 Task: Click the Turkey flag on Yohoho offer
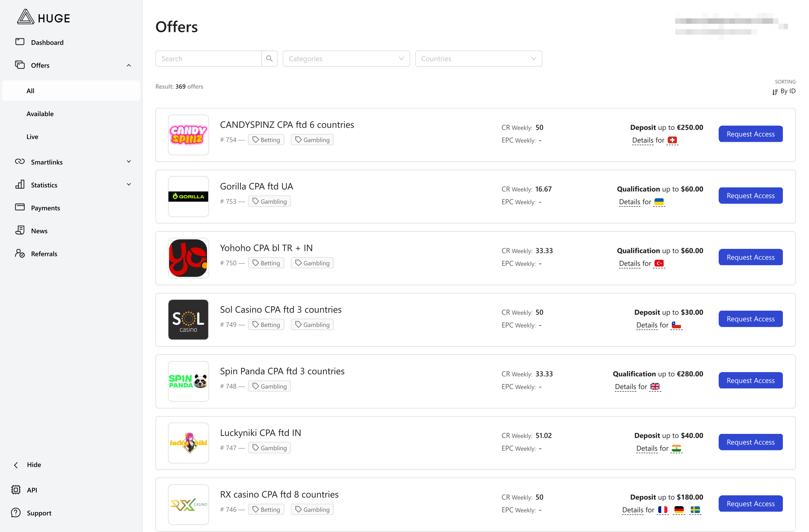[659, 263]
